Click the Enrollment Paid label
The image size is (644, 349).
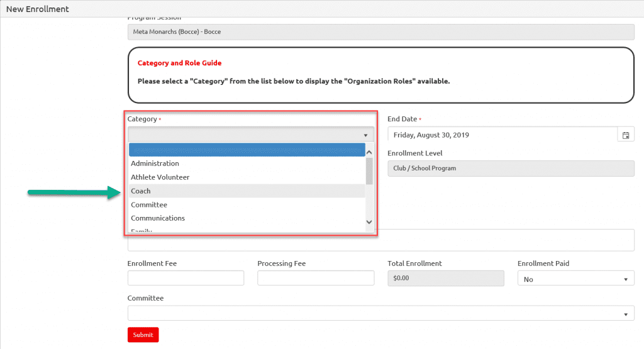pyautogui.click(x=543, y=263)
